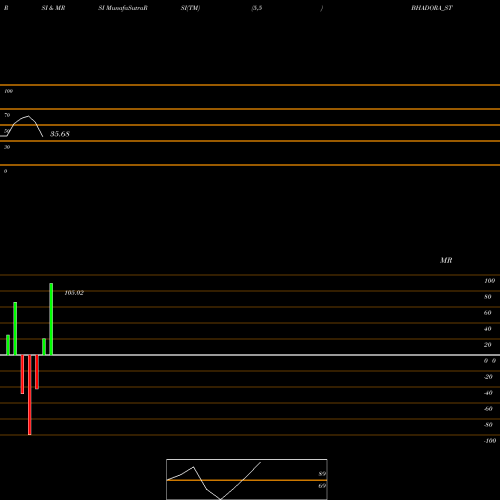Select the 'SI & MR' header text

53,8
